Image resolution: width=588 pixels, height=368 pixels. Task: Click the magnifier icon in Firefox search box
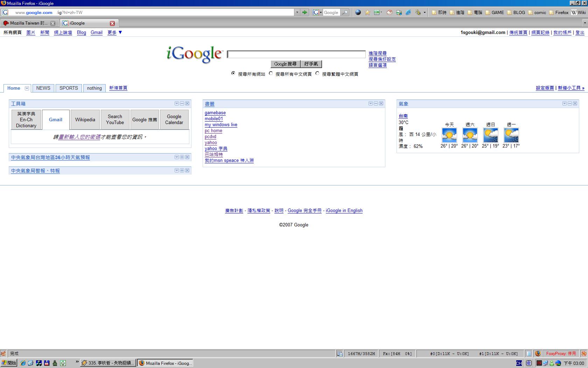click(x=345, y=12)
